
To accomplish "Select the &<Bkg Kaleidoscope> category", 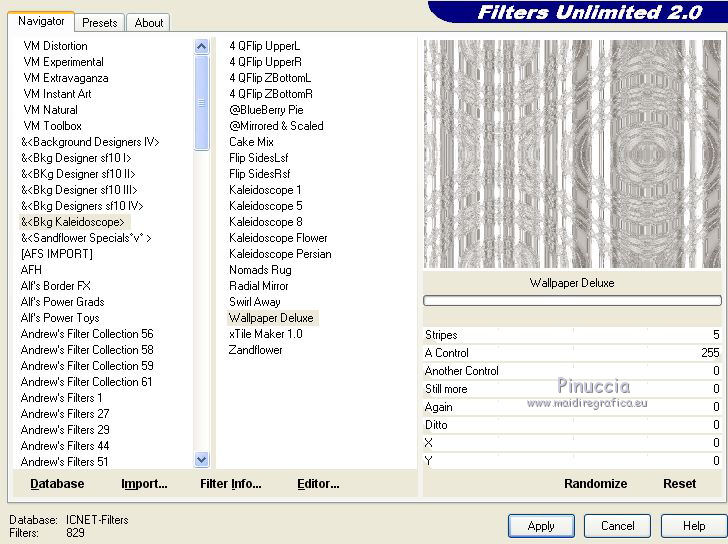I will (x=73, y=222).
